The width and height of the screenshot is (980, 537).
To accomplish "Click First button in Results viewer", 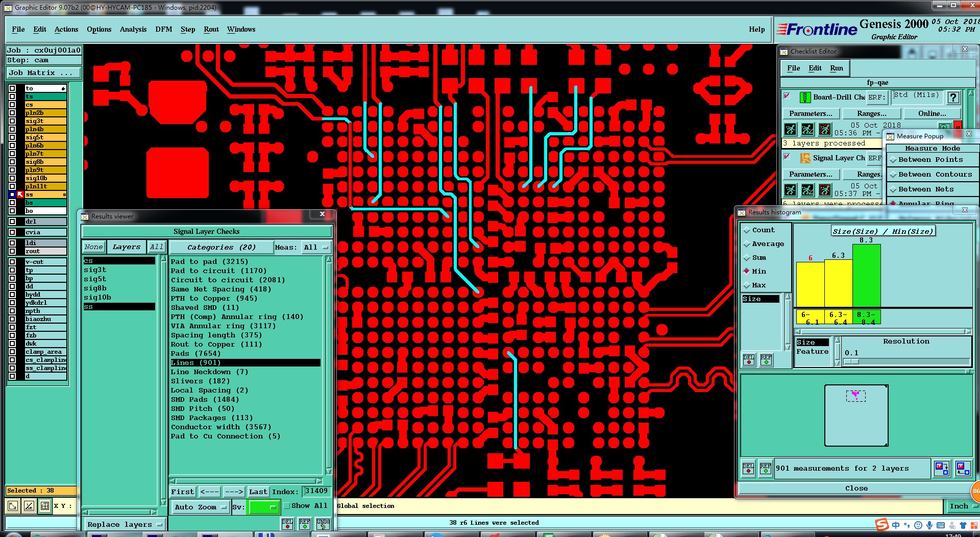I will (183, 492).
